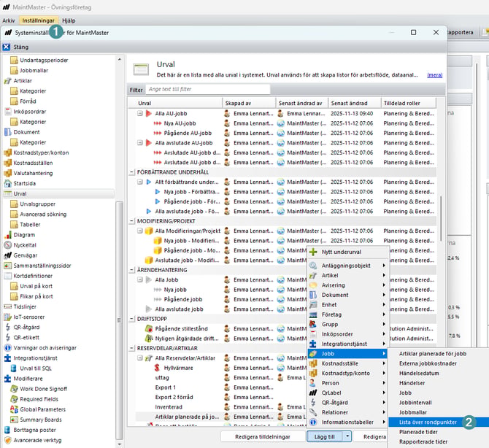This screenshot has height=448, width=489.
Task: Collapse the MODIFIERING/PROJEKT group
Action: click(x=132, y=221)
